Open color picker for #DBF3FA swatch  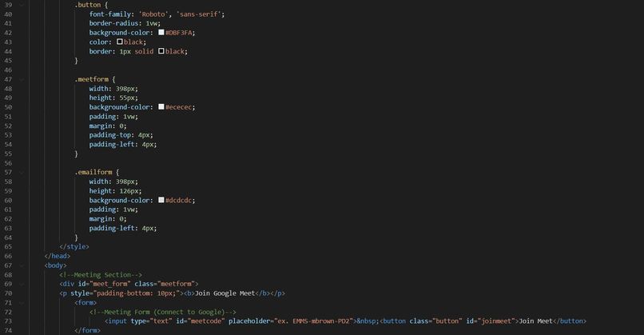coord(161,32)
